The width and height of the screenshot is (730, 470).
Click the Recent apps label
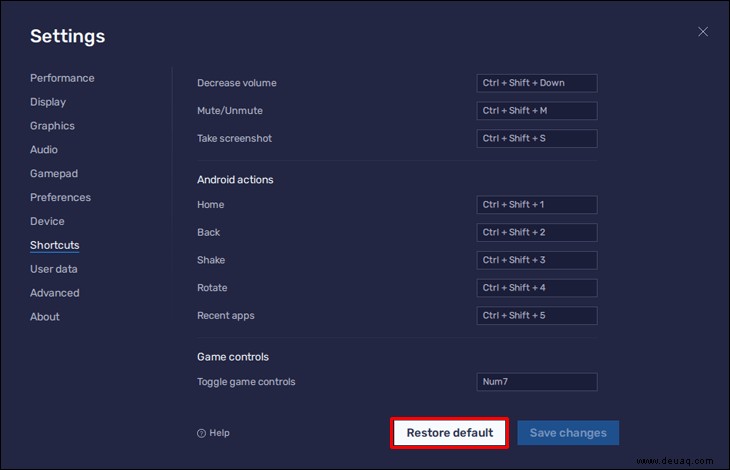click(226, 316)
